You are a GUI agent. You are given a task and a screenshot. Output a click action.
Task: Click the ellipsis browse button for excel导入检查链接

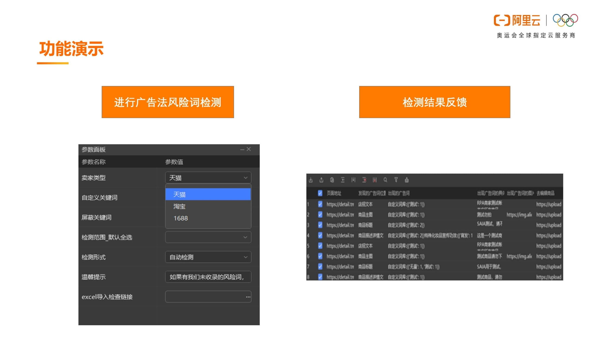[x=248, y=297]
